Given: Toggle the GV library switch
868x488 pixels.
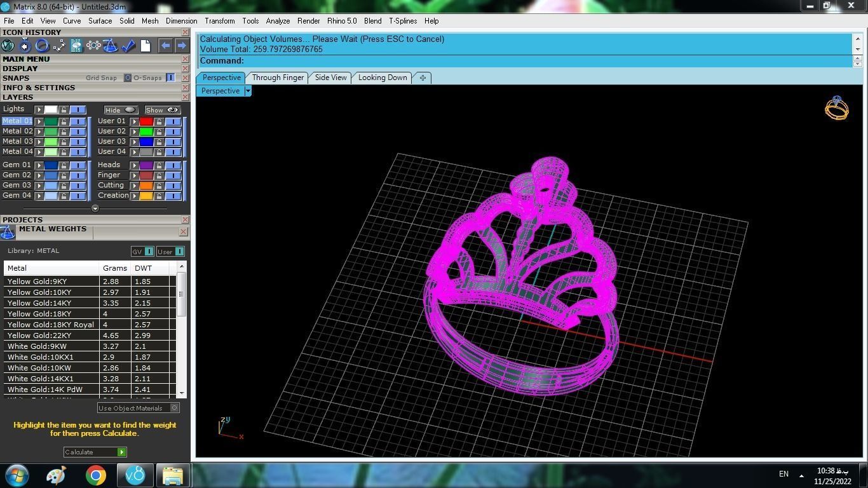Looking at the screenshot, I should pos(149,252).
